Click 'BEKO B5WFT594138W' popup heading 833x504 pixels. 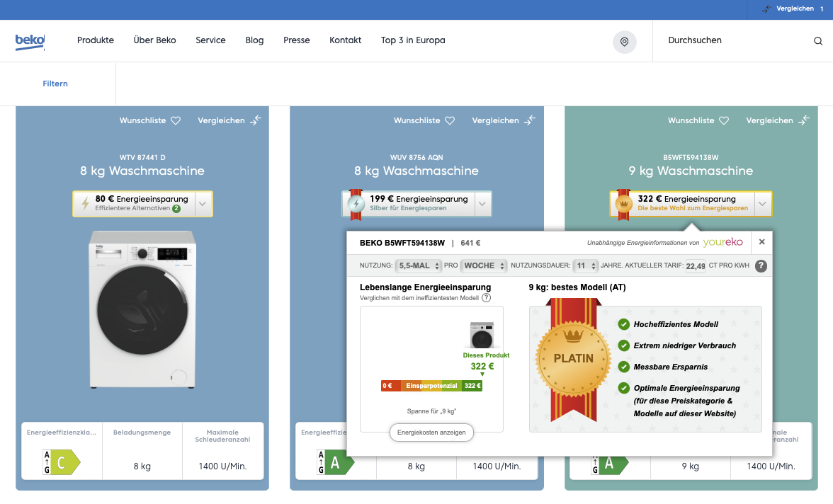tap(402, 243)
